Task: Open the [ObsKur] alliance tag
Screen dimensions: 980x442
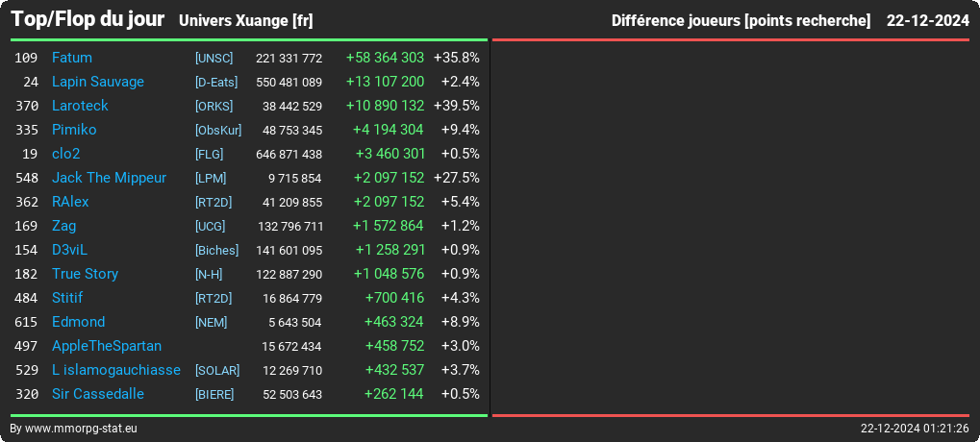Action: coord(218,131)
